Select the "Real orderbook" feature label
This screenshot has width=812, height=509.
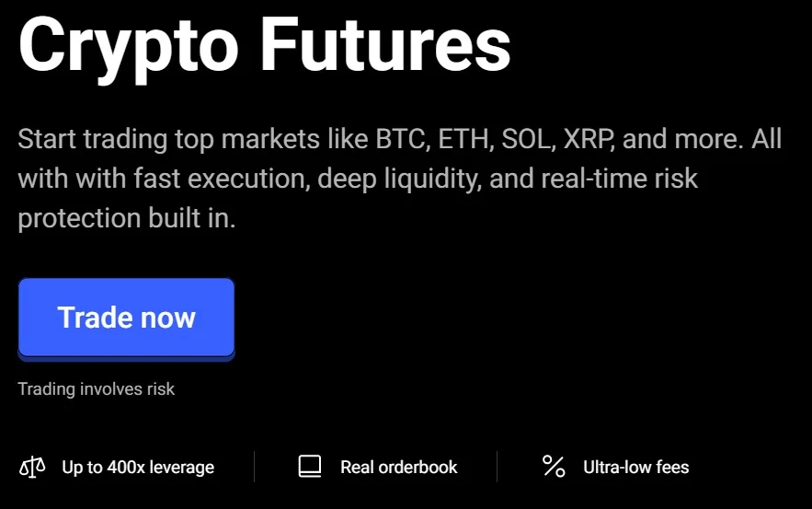pyautogui.click(x=398, y=468)
